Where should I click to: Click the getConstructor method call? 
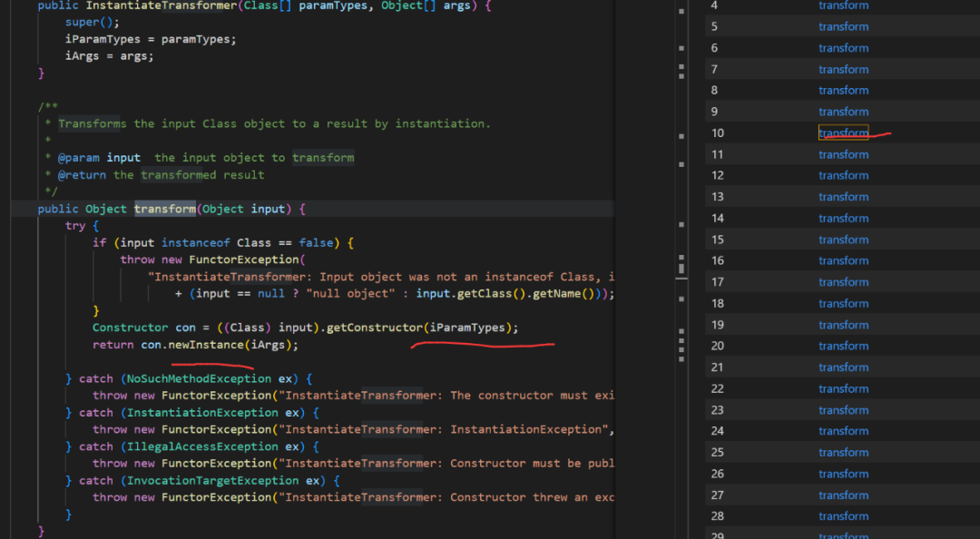coord(377,328)
